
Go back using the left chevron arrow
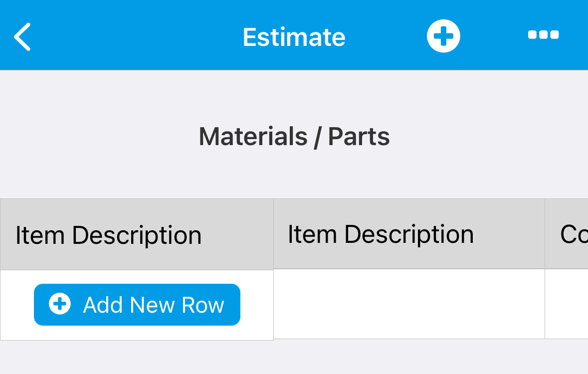pyautogui.click(x=22, y=37)
